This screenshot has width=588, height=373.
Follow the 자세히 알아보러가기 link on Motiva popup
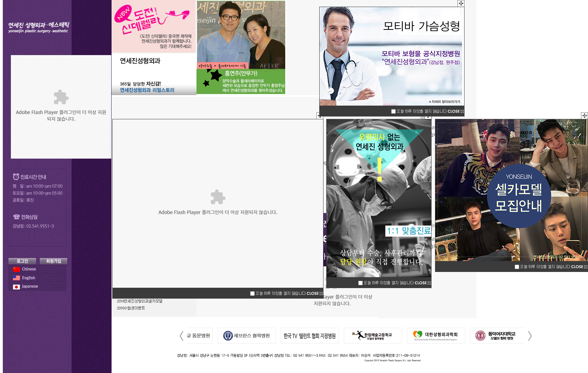coord(444,102)
